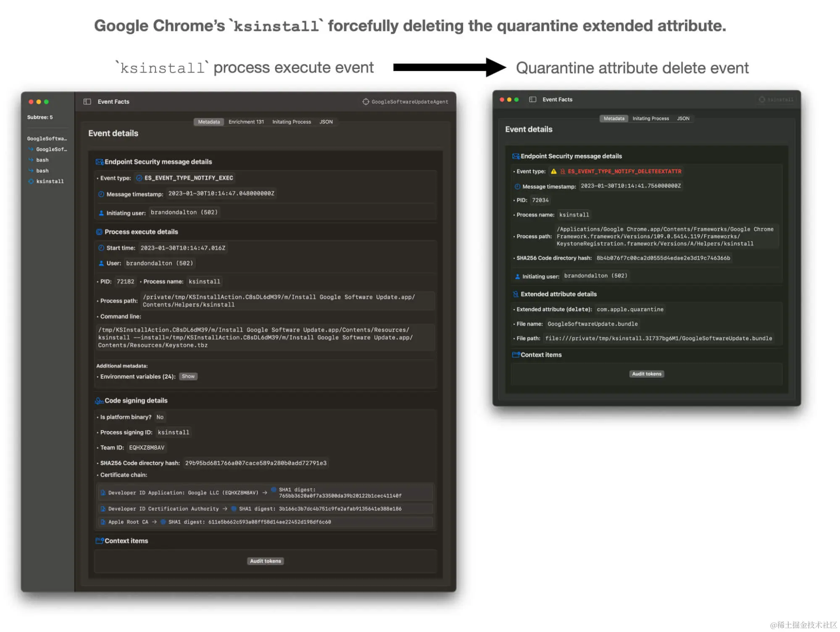The image size is (840, 632).
Task: Select the first bash process in sidebar tree
Action: tap(42, 160)
